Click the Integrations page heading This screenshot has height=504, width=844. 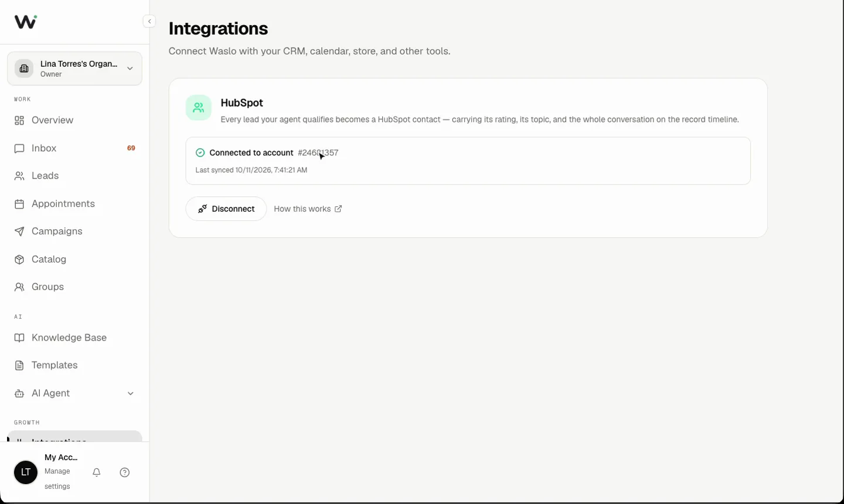tap(218, 29)
